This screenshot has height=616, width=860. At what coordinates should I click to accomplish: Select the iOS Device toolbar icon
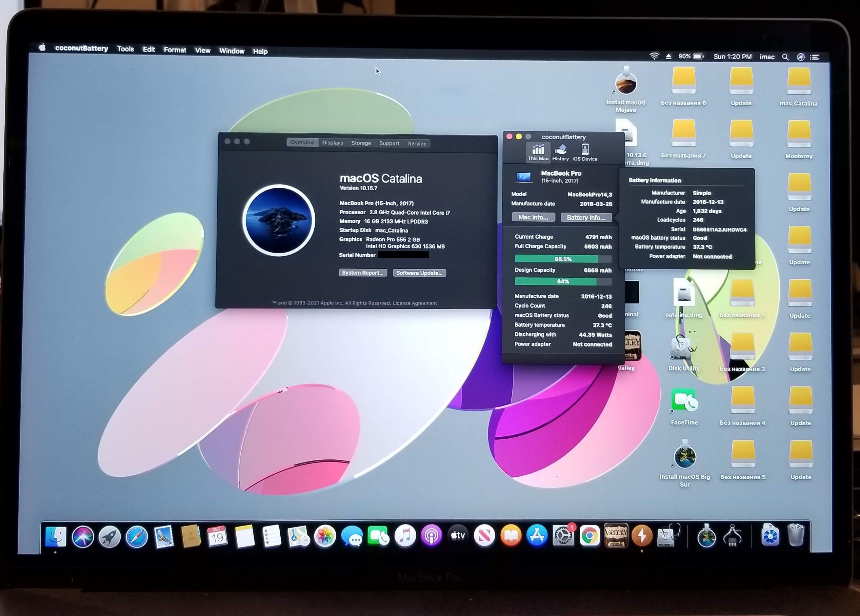click(585, 153)
